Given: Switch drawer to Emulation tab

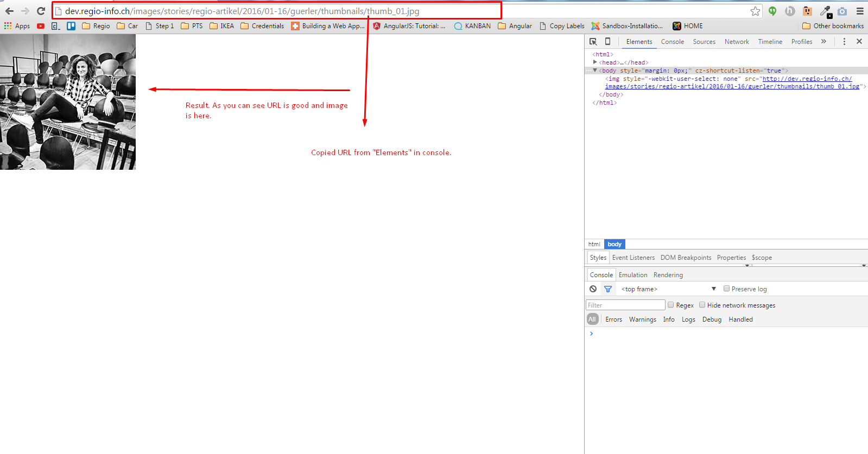Looking at the screenshot, I should point(633,275).
